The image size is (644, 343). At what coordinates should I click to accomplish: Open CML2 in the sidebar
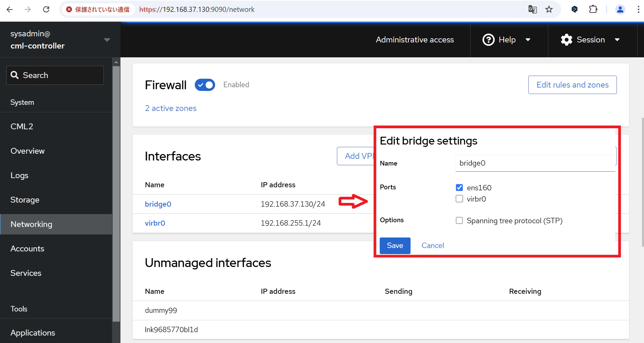(56, 127)
